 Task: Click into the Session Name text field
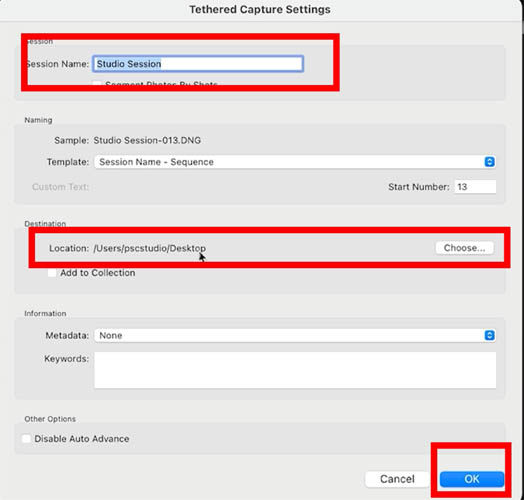tap(198, 64)
